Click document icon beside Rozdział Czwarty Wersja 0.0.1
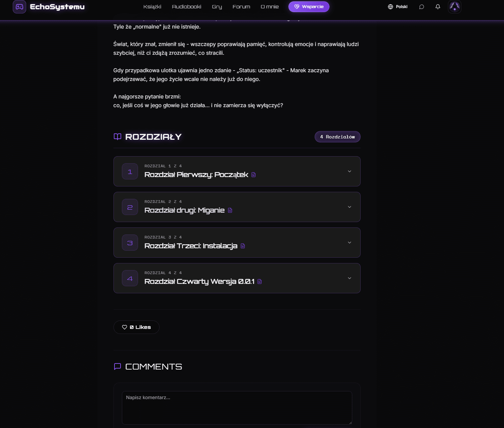The width and height of the screenshot is (504, 428). [260, 282]
